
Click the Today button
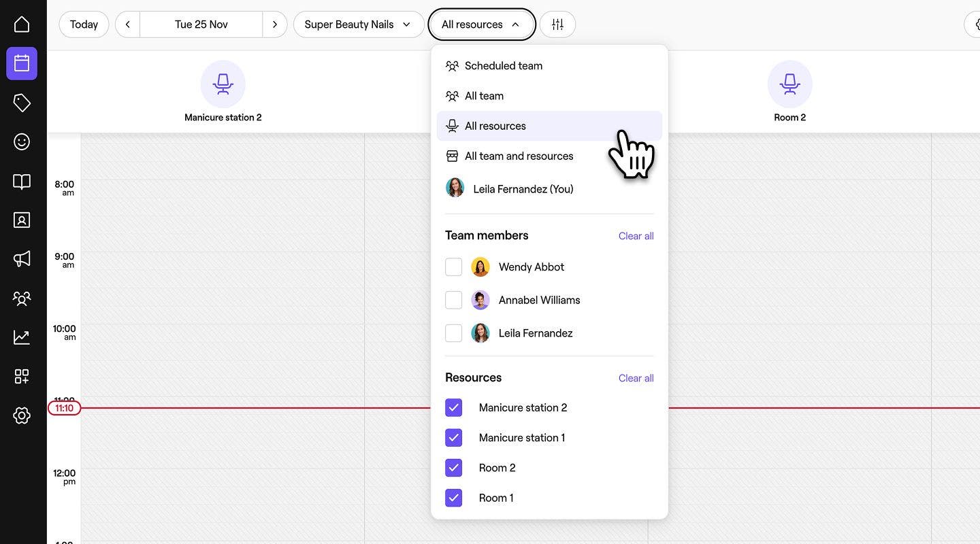[83, 24]
